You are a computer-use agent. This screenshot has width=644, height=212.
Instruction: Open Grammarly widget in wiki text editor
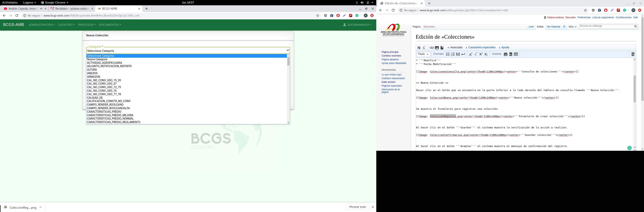629,148
